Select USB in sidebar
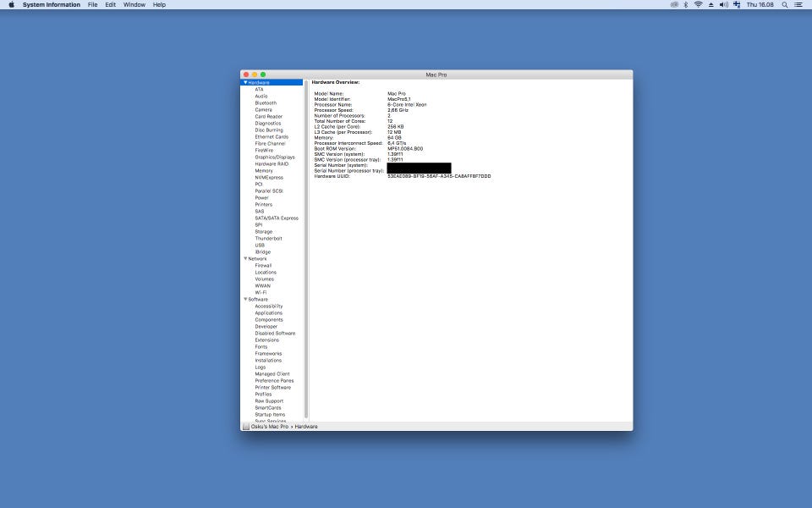Viewport: 812px width, 508px height. click(260, 246)
